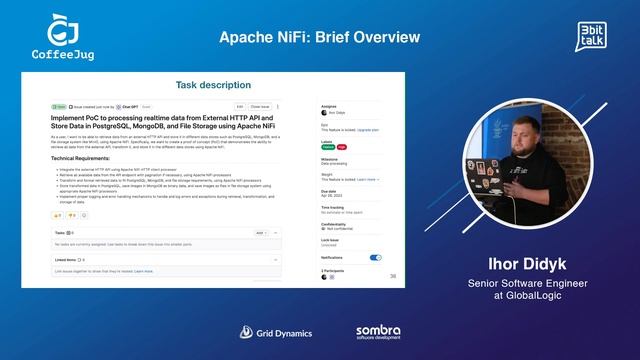The height and width of the screenshot is (360, 640).
Task: Click the Edit issue button
Action: click(x=240, y=107)
